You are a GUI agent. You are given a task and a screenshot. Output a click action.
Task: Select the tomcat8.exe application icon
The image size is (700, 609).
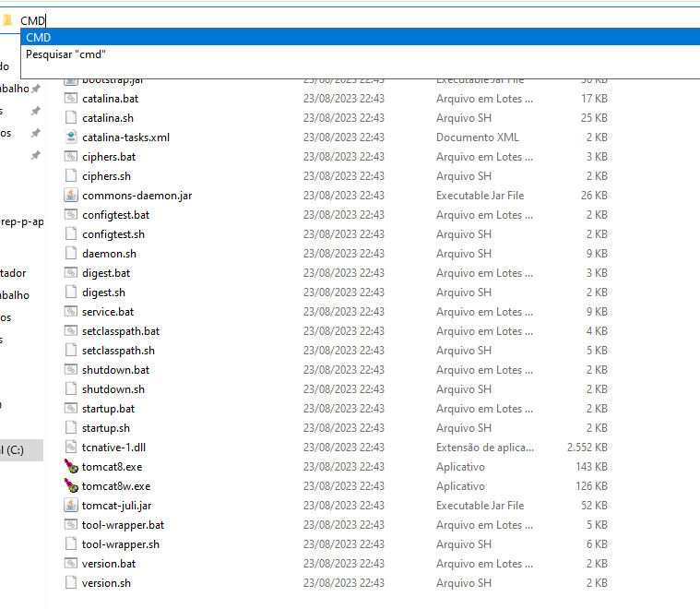[71, 467]
